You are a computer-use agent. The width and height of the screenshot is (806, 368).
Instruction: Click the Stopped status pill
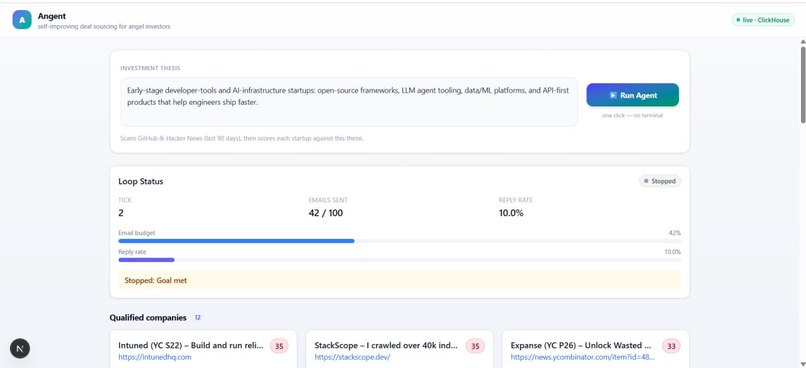(x=660, y=181)
